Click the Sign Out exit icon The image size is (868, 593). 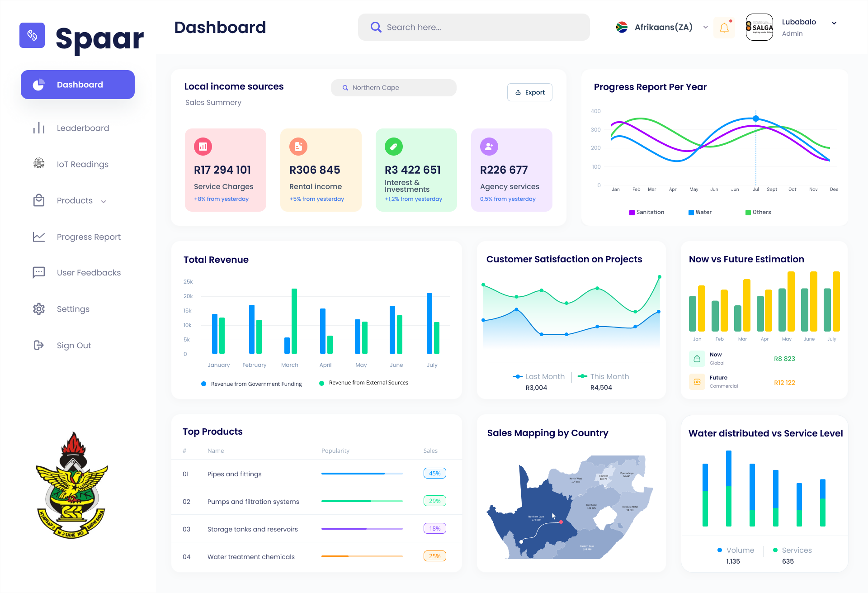pyautogui.click(x=39, y=345)
